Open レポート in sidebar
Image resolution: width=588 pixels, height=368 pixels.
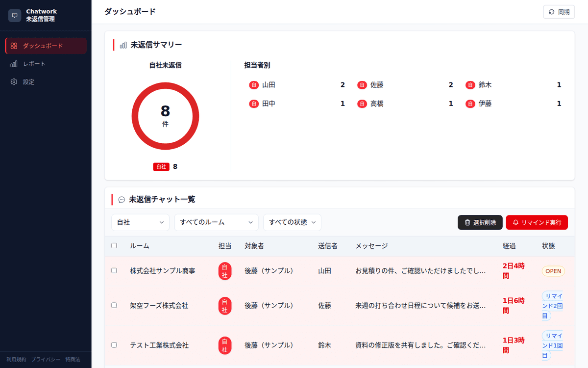pos(46,64)
